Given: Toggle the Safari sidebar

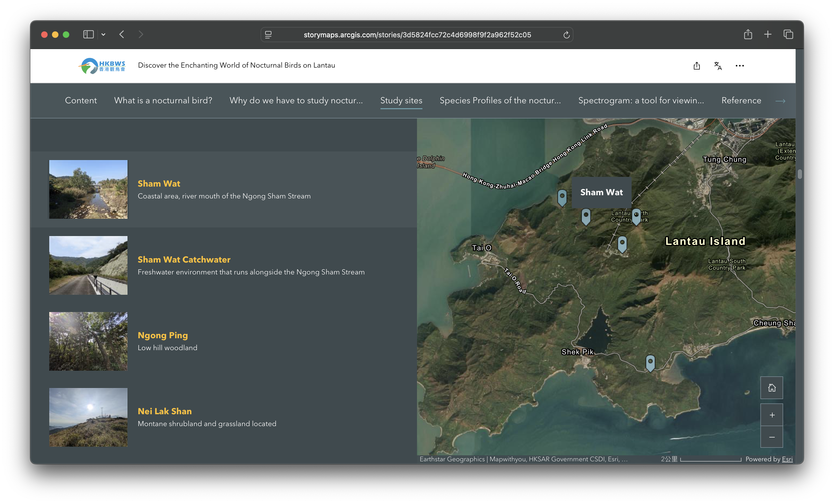Looking at the screenshot, I should click(x=88, y=35).
